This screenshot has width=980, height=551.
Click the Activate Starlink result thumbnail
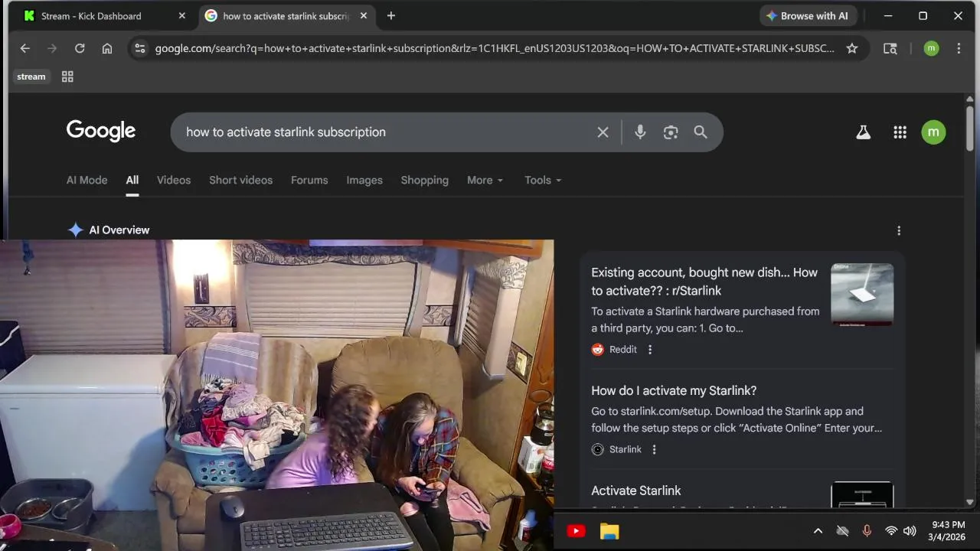click(862, 494)
